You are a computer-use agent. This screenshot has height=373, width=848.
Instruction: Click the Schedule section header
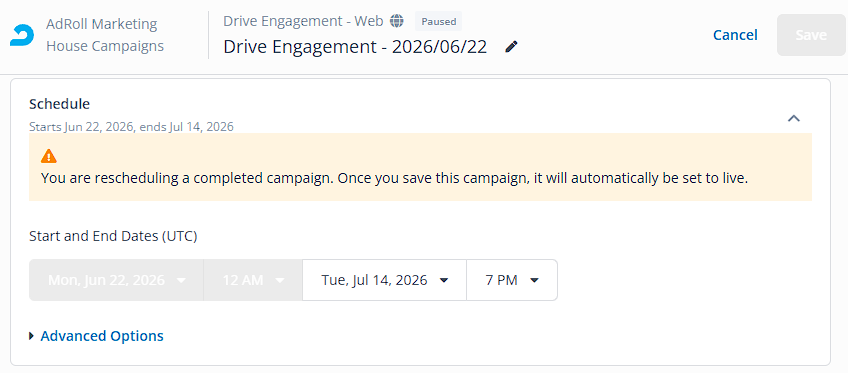pos(59,103)
